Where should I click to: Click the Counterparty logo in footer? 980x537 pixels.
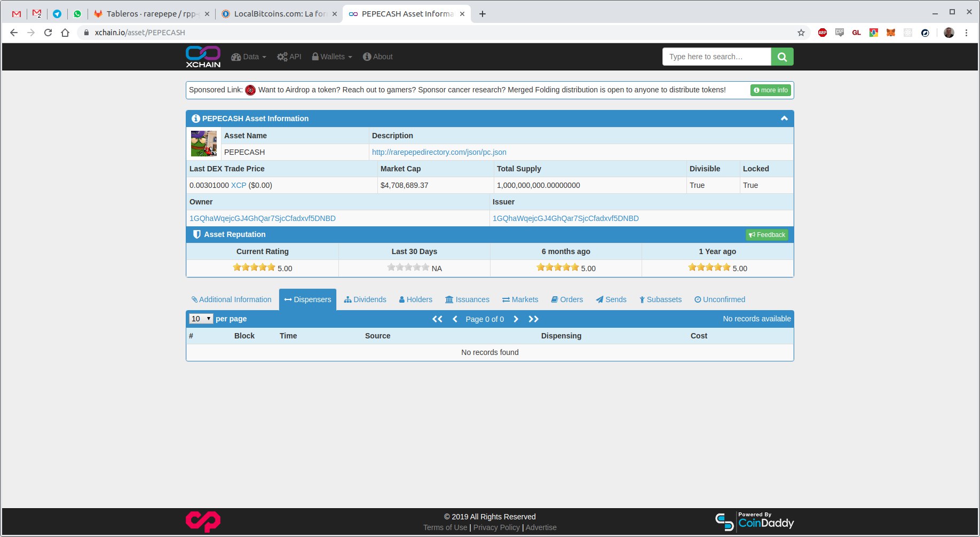(x=203, y=522)
